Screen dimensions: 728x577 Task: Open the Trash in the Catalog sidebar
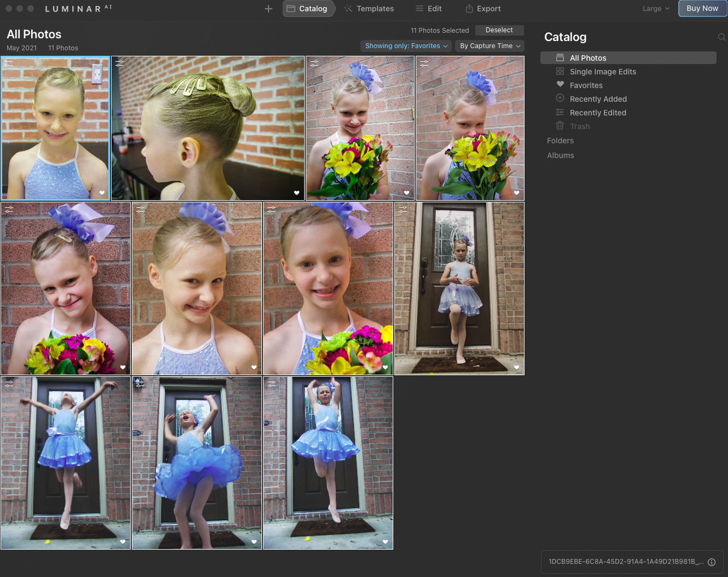click(580, 126)
